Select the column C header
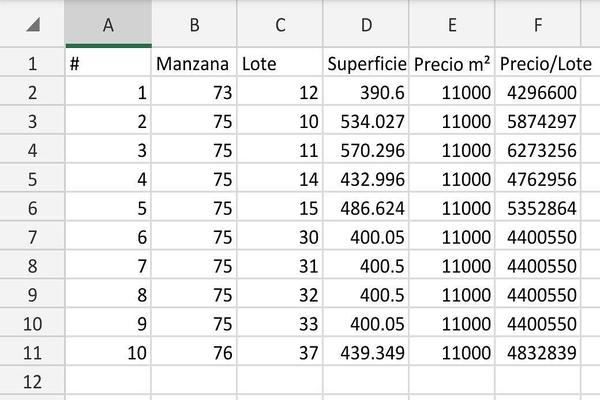This screenshot has width=600, height=400. pos(280,23)
